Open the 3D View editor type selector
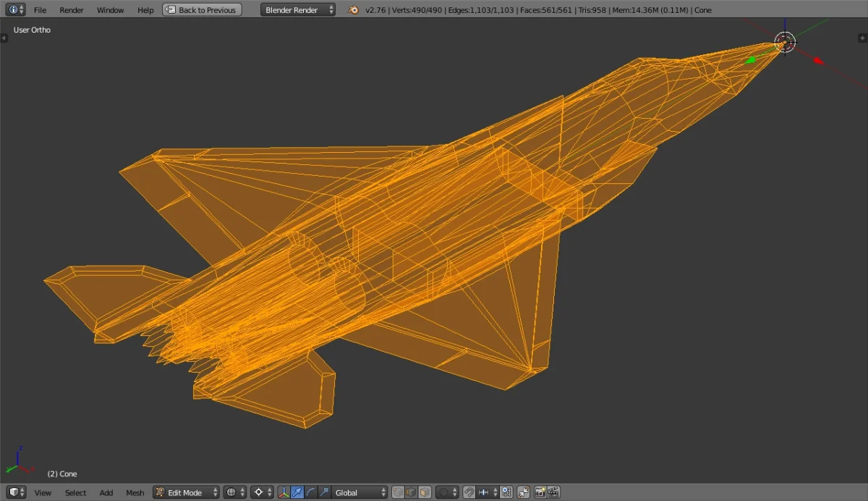 point(17,492)
